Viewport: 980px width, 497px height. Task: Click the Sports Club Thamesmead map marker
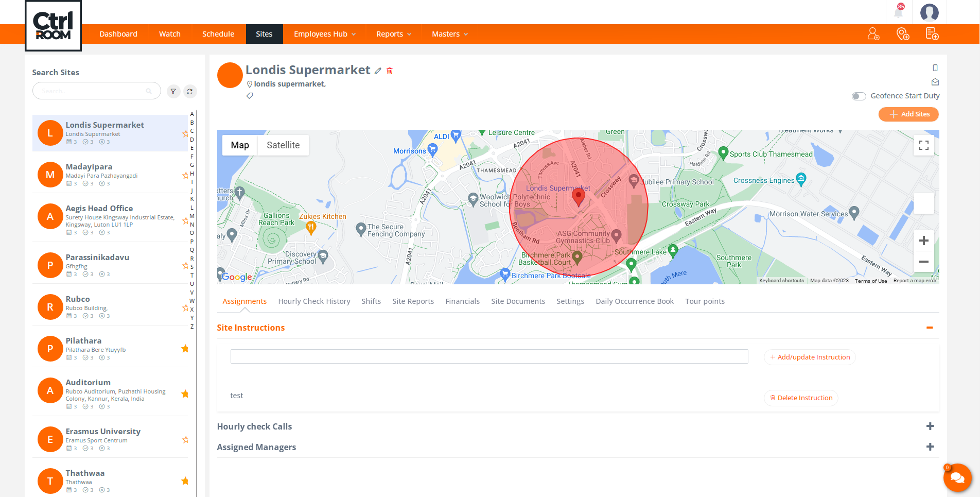[723, 153]
